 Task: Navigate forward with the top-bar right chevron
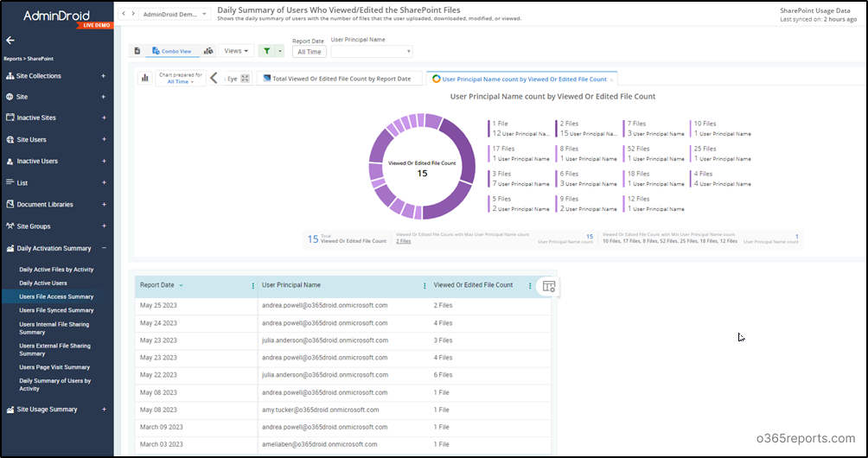point(133,13)
